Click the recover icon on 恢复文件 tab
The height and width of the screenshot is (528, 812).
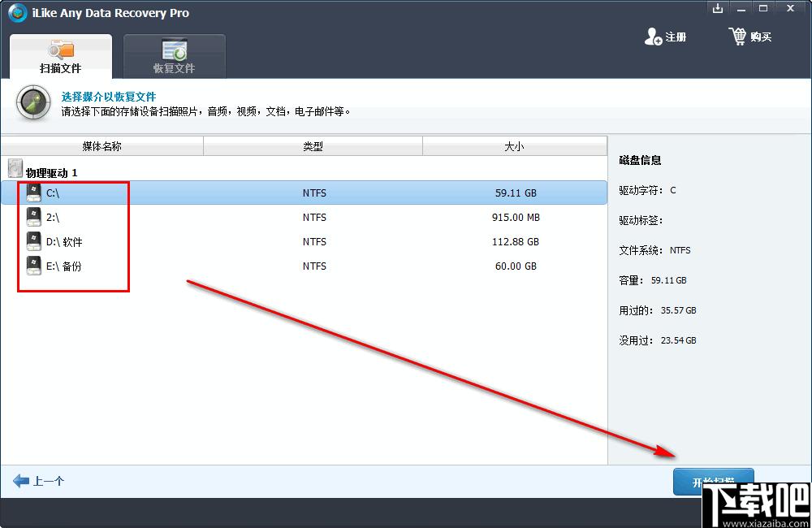(174, 50)
